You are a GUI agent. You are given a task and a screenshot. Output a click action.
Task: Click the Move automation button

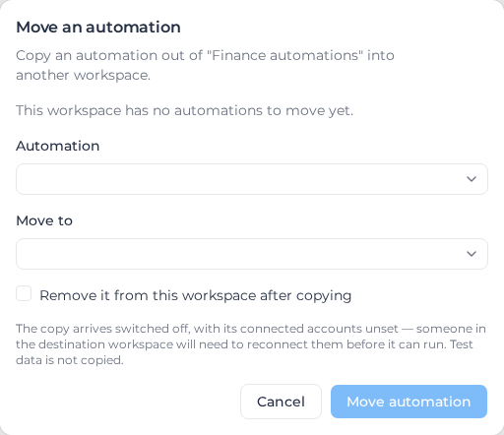pyautogui.click(x=409, y=402)
